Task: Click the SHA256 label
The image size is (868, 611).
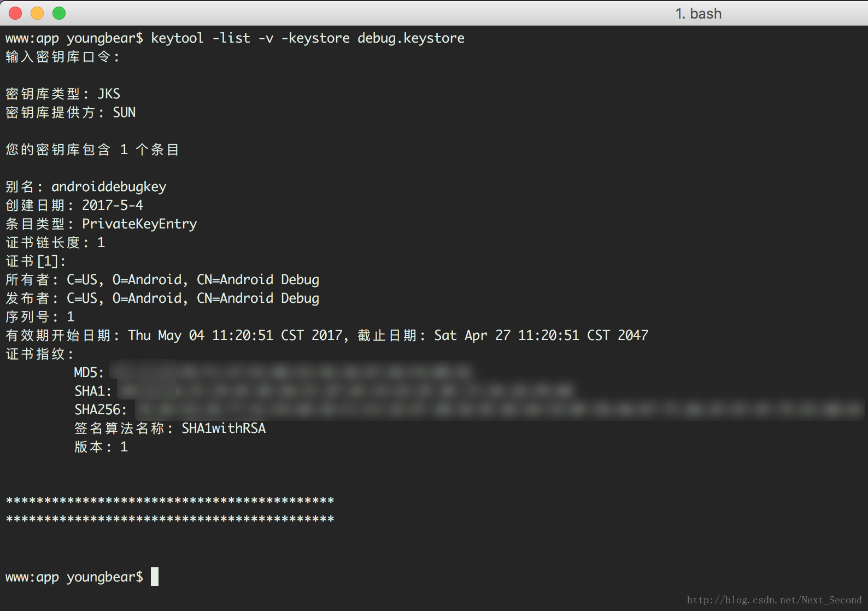Action: click(101, 410)
